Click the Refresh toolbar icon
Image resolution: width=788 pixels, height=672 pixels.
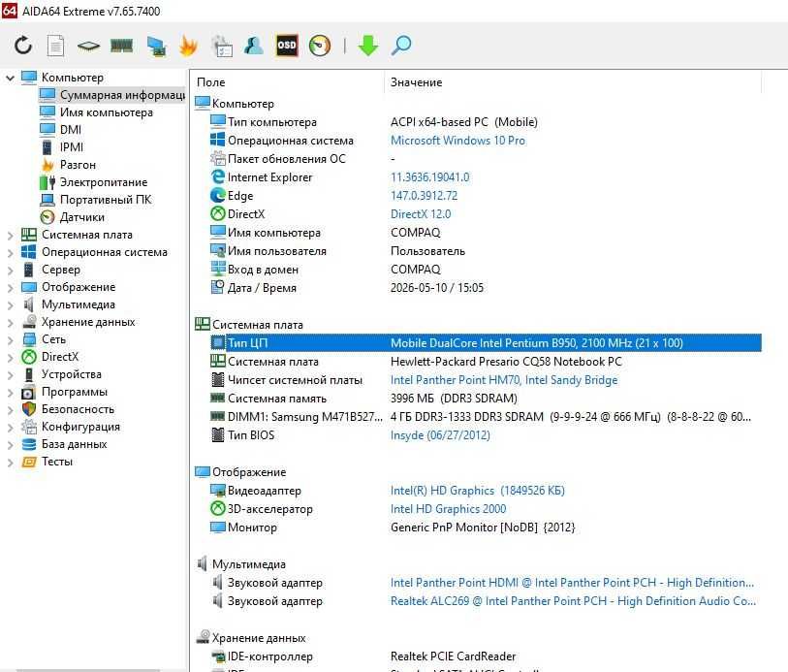tap(23, 46)
